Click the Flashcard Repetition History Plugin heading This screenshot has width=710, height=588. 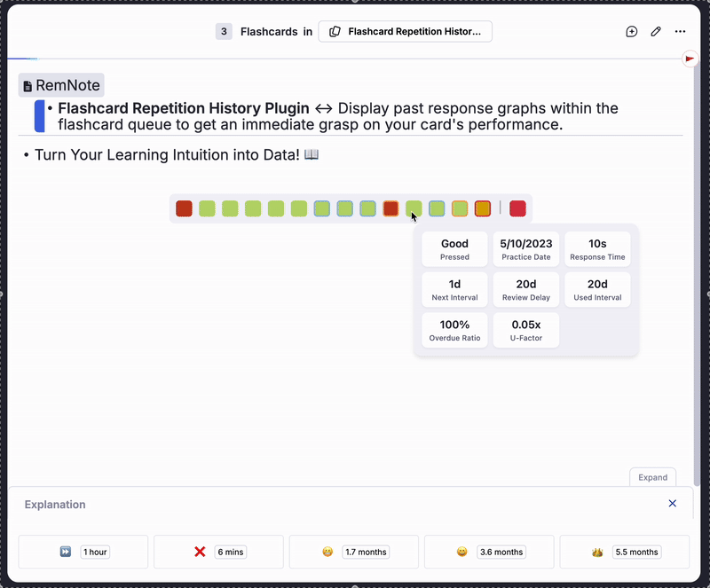[184, 108]
